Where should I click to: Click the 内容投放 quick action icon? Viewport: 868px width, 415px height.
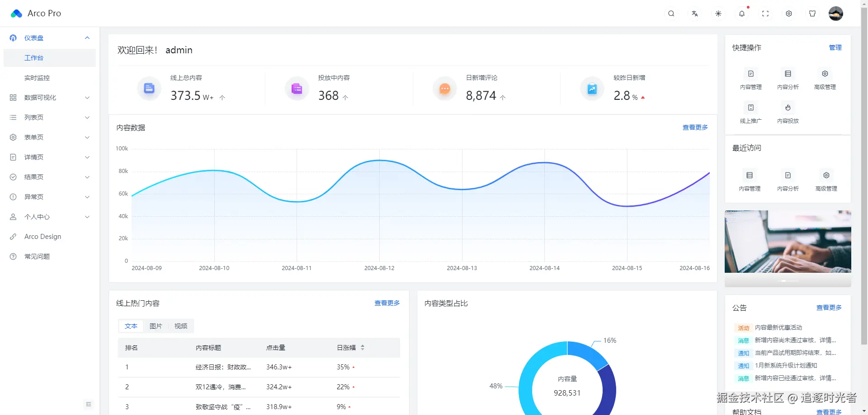[788, 107]
